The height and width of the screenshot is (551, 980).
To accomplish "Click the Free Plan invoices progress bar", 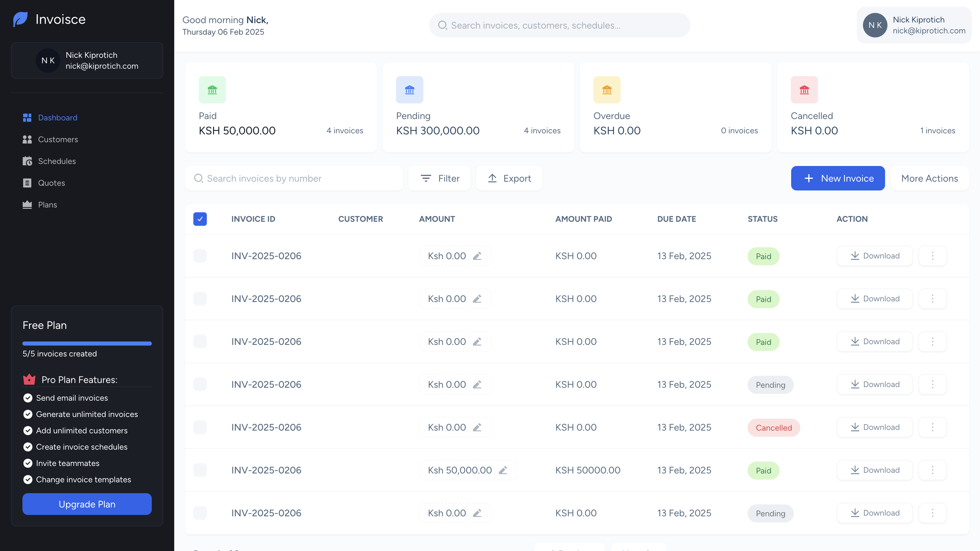I will tap(87, 344).
